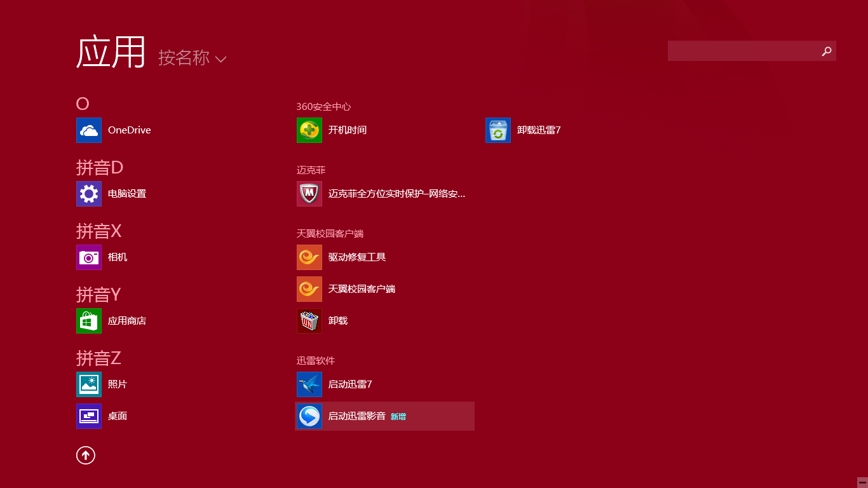The image size is (868, 488).
Task: Open the 360 boot time icon
Action: coord(309,130)
